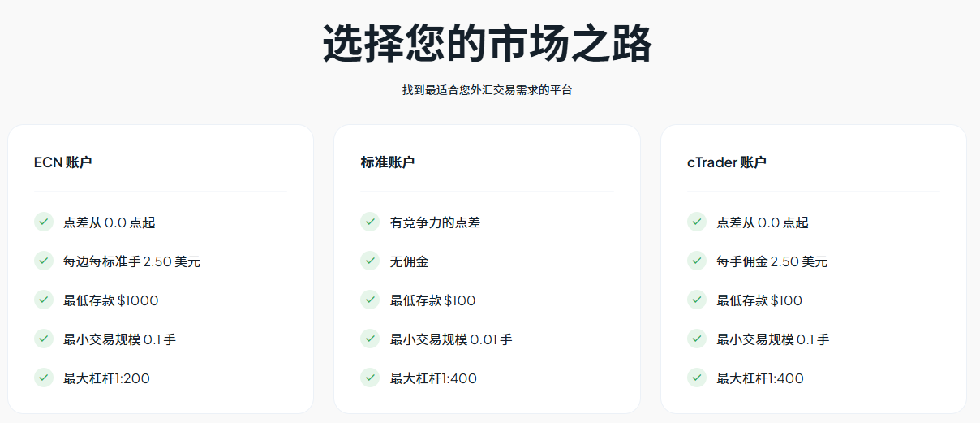Click check icon beside 最低存款 $1000
Image resolution: width=980 pixels, height=423 pixels.
44,300
